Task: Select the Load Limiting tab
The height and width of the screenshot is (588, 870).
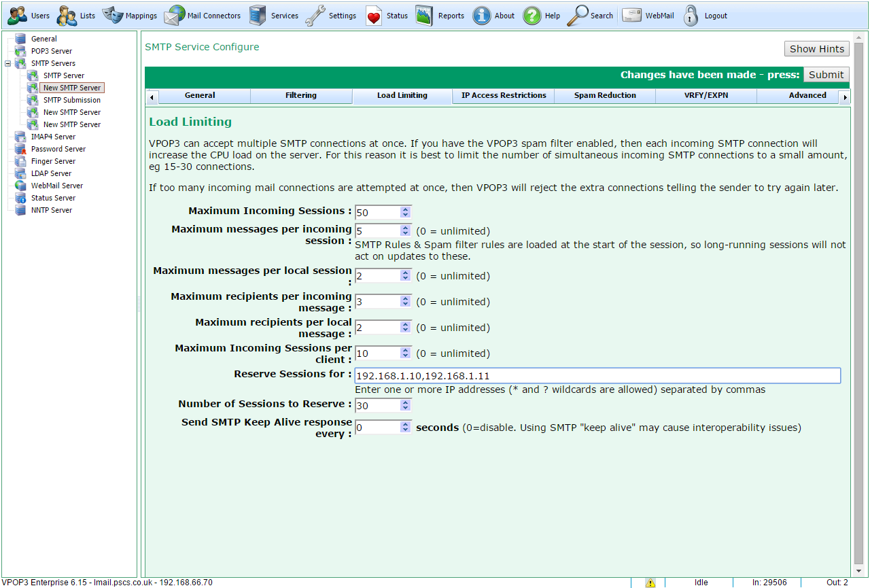Action: click(x=402, y=96)
